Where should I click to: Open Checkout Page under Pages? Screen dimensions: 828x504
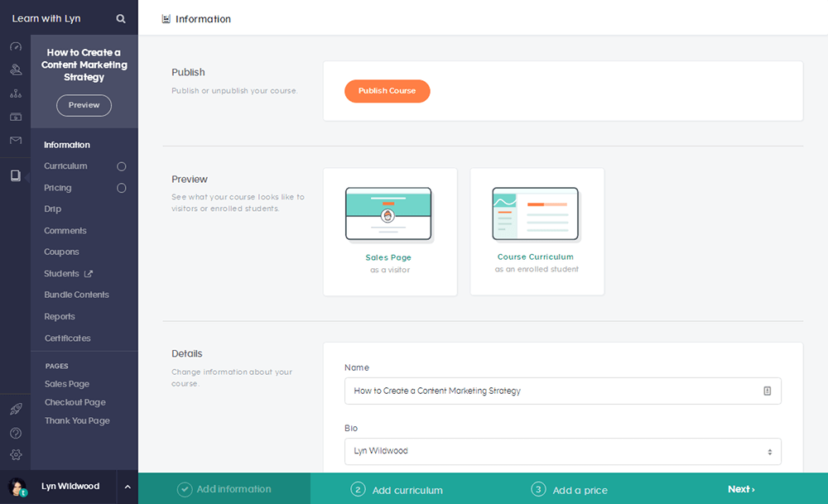[75, 402]
